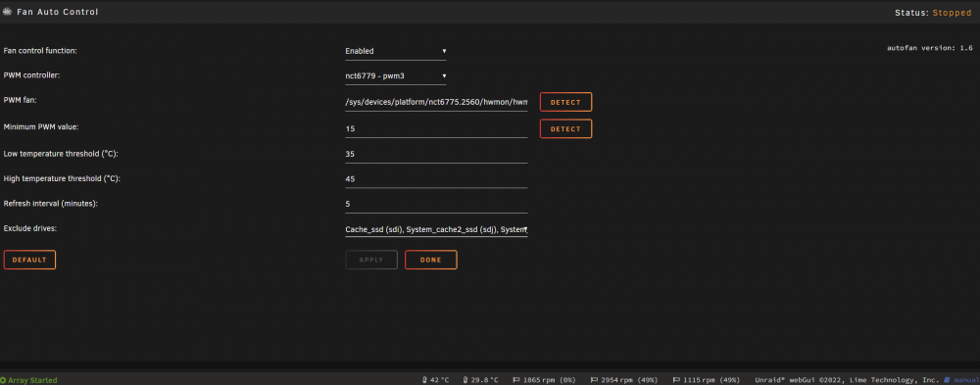This screenshot has height=385, width=980.
Task: Click the PWM fan path field
Action: (x=436, y=102)
